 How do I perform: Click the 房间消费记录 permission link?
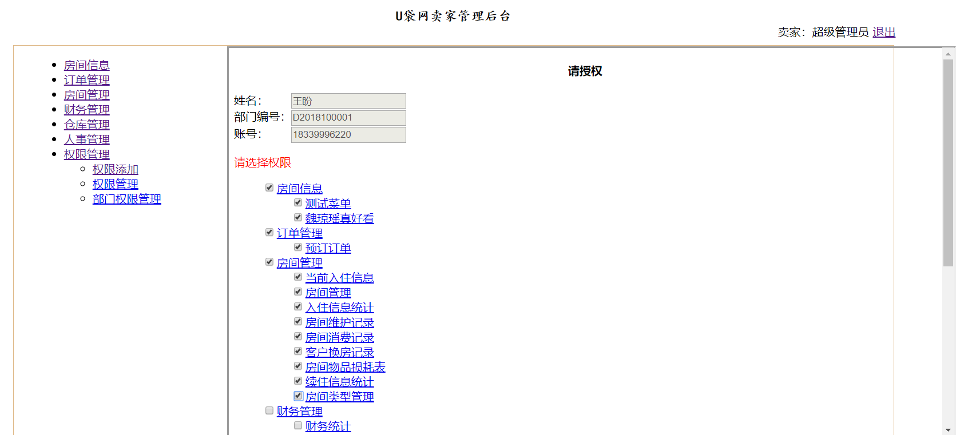click(x=339, y=337)
